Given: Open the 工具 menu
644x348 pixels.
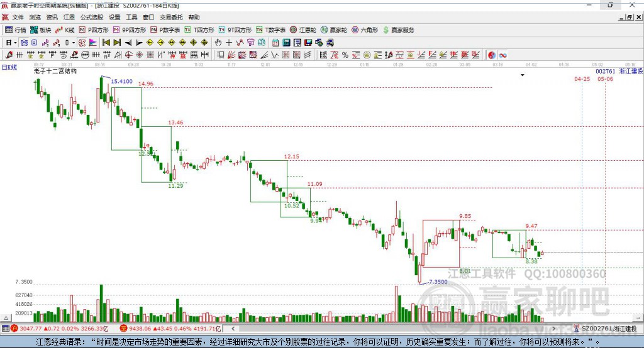Looking at the screenshot, I should point(131,17).
